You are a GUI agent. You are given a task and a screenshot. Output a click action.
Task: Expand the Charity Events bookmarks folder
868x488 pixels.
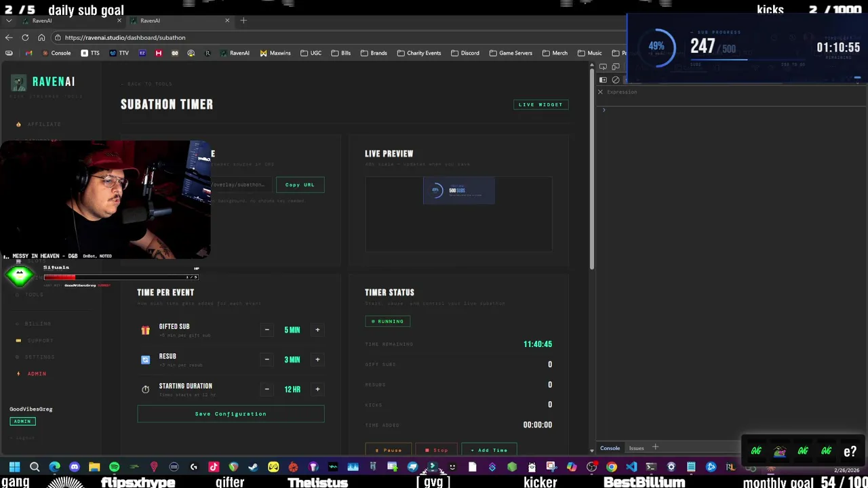pos(419,53)
